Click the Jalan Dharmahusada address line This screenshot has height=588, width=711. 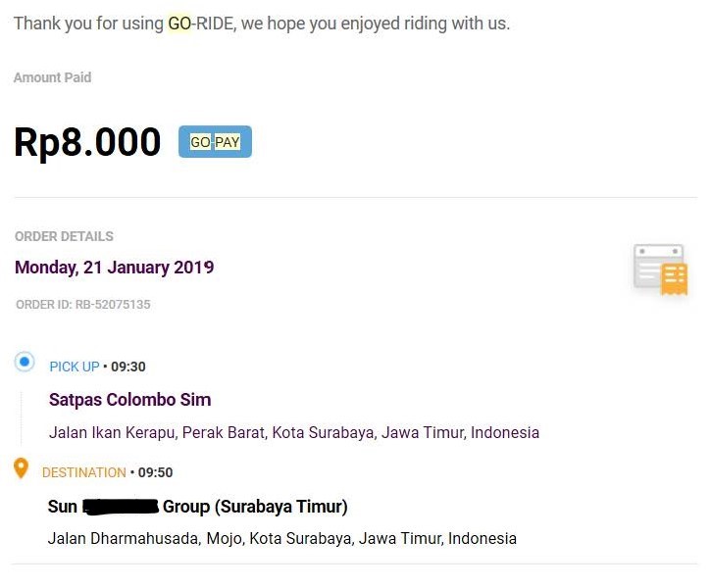(282, 538)
